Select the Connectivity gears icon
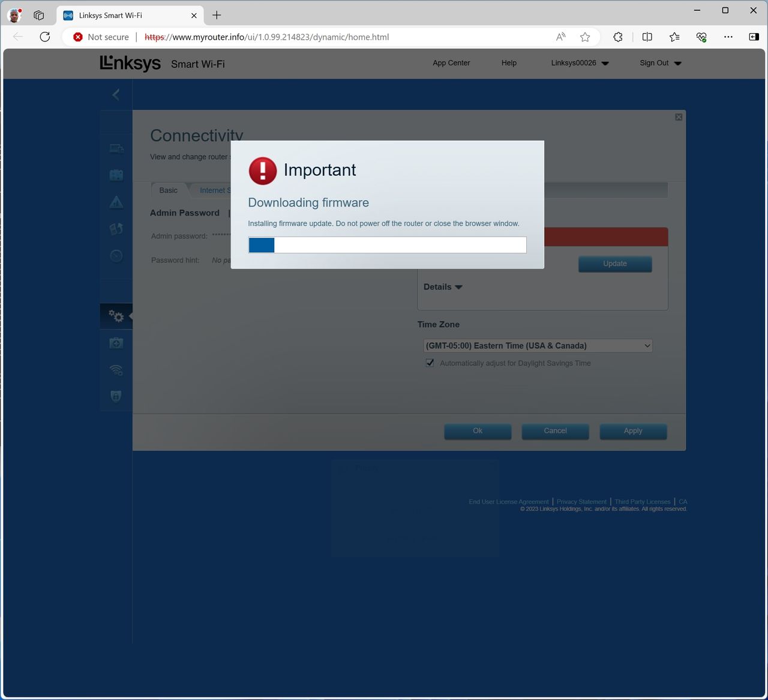Image resolution: width=768 pixels, height=700 pixels. (116, 316)
